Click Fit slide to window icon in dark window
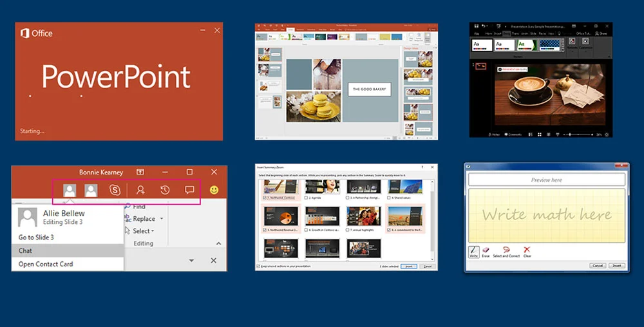 tap(607, 135)
